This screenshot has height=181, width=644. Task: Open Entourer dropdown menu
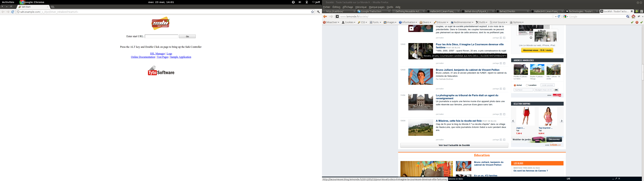point(441,22)
